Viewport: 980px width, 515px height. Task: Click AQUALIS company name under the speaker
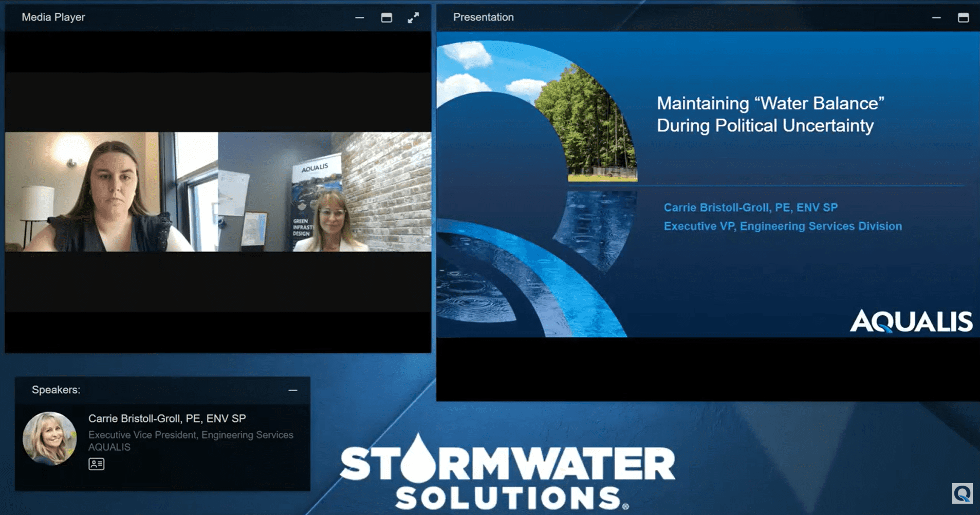pos(109,447)
